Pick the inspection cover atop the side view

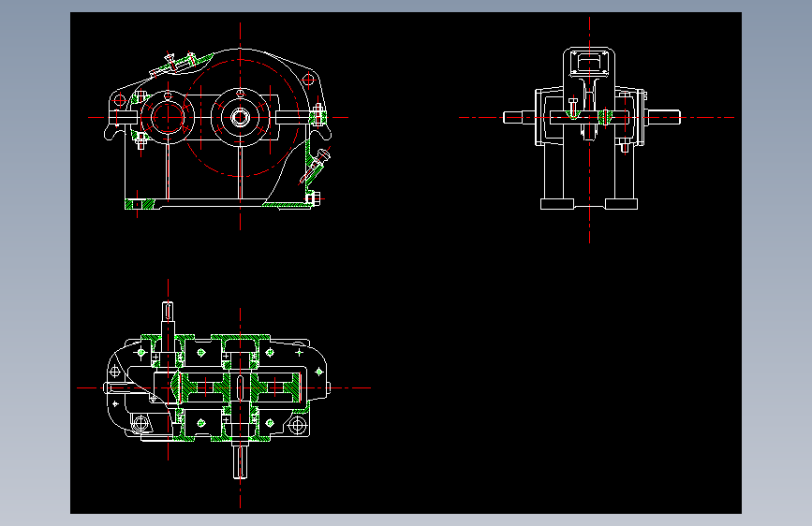(589, 63)
